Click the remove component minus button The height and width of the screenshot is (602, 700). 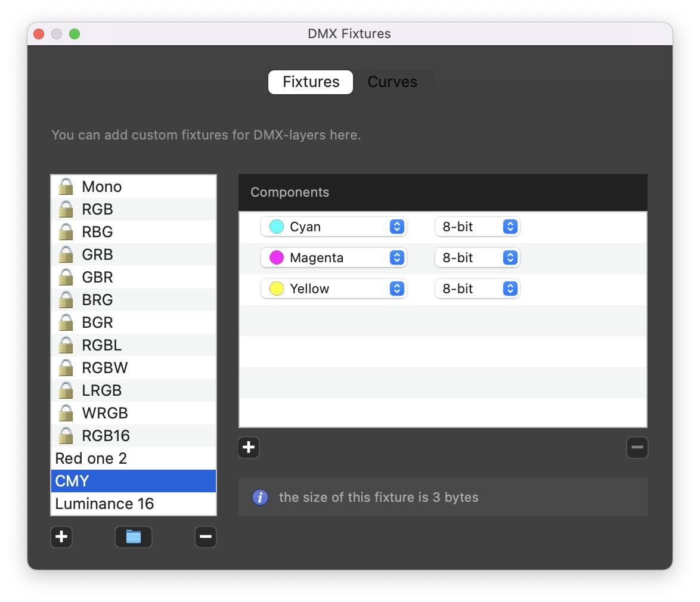[637, 447]
